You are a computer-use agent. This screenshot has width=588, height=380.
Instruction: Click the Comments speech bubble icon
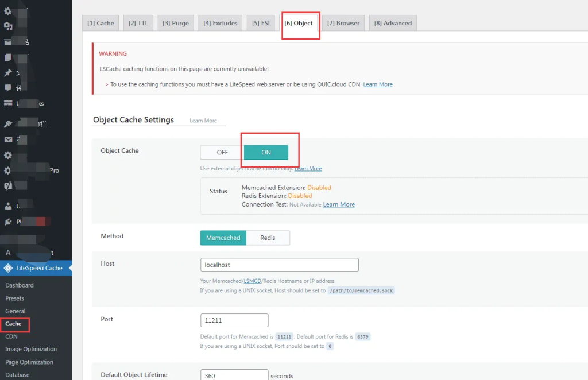[x=8, y=88]
